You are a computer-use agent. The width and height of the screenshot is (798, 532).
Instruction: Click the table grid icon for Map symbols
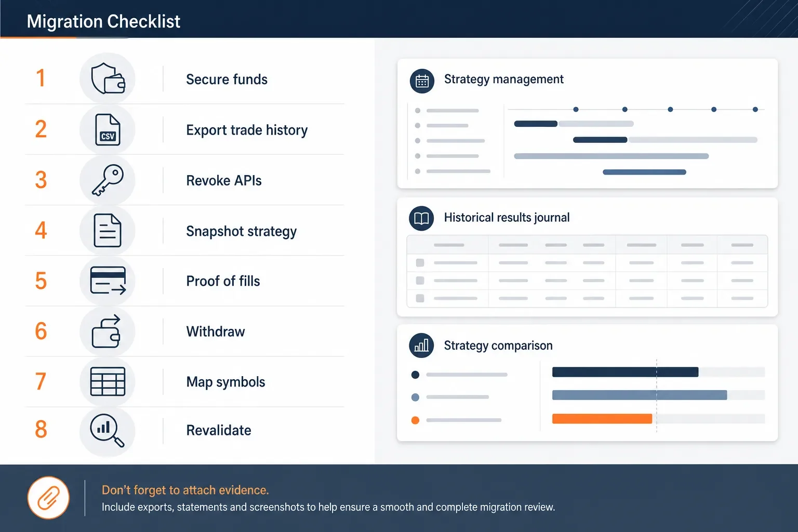108,381
